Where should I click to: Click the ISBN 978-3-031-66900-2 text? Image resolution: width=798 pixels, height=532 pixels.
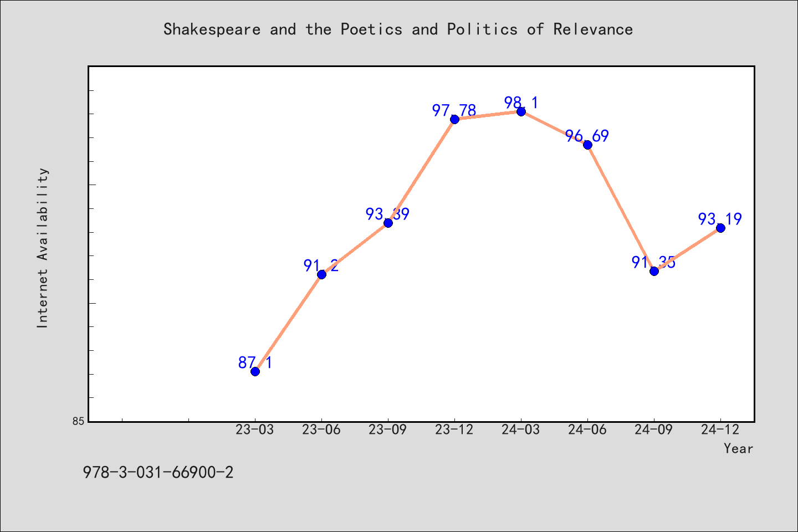click(158, 473)
